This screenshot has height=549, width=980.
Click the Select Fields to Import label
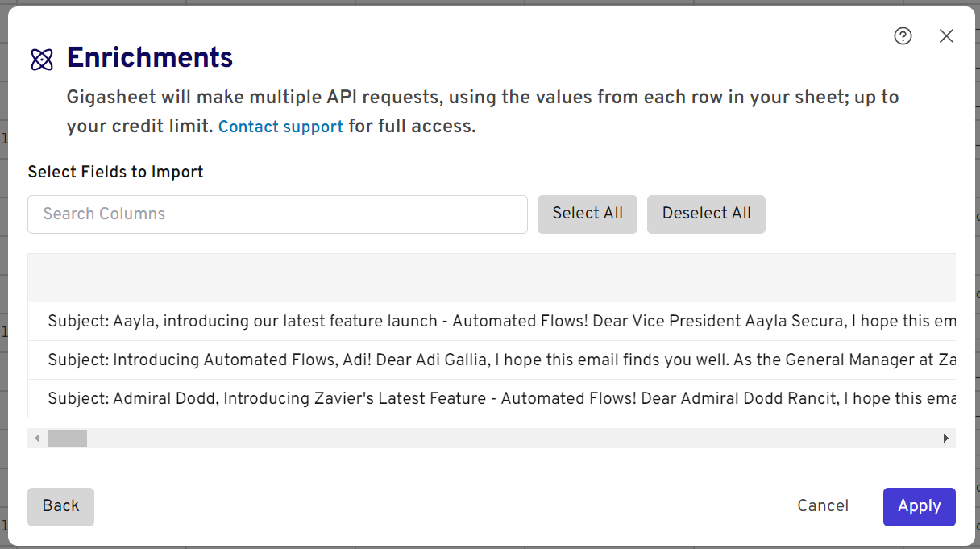(x=115, y=172)
